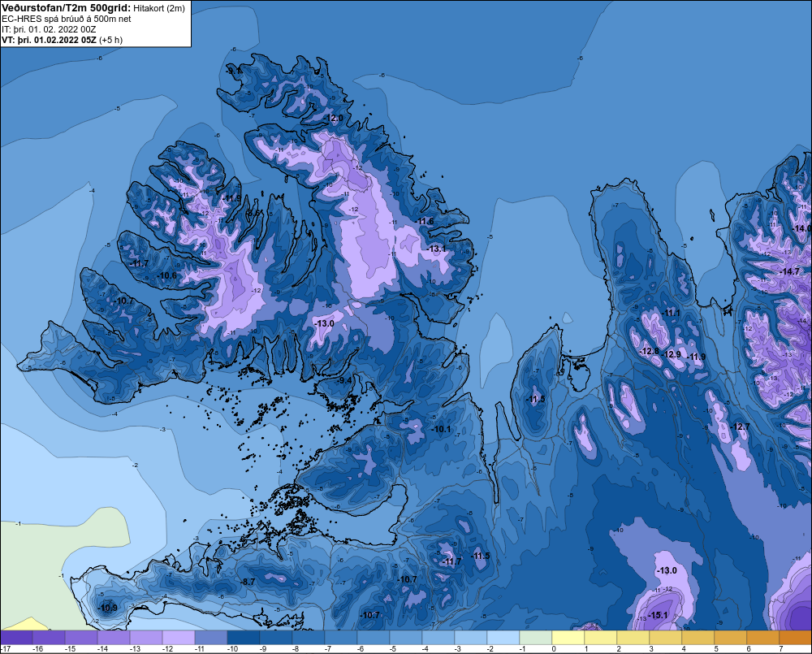
Task: Click yellow legend swatch between 0 and 1
Action: [568, 638]
